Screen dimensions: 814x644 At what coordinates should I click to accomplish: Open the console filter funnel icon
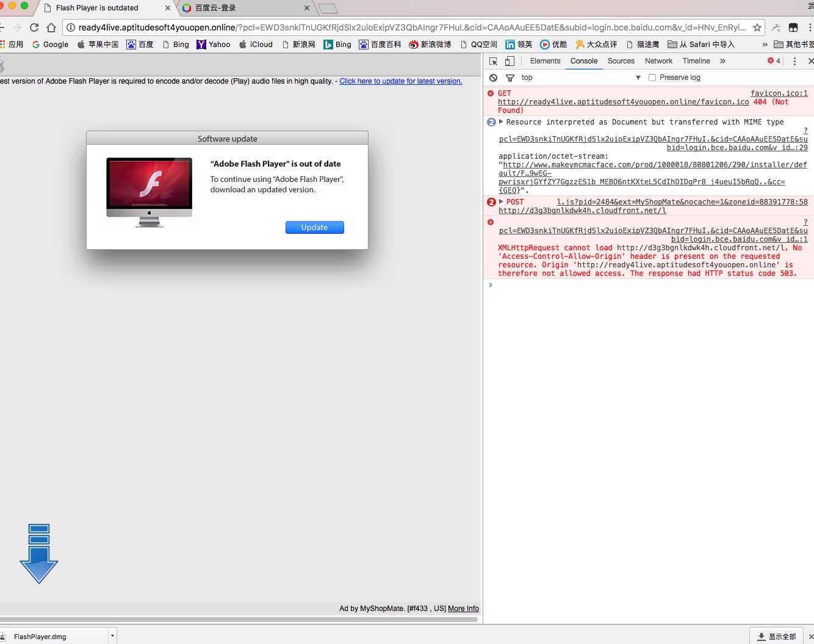click(x=510, y=78)
